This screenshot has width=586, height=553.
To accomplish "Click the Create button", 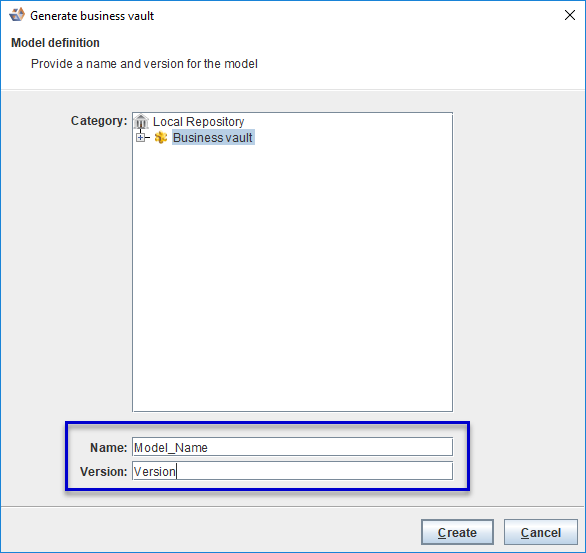I will 457,532.
